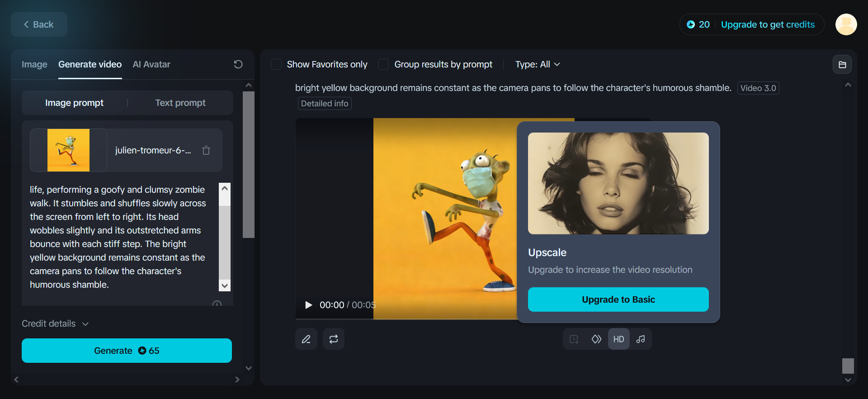Click the interpolate diamond icon in the toolbar
This screenshot has height=399, width=868.
point(596,339)
